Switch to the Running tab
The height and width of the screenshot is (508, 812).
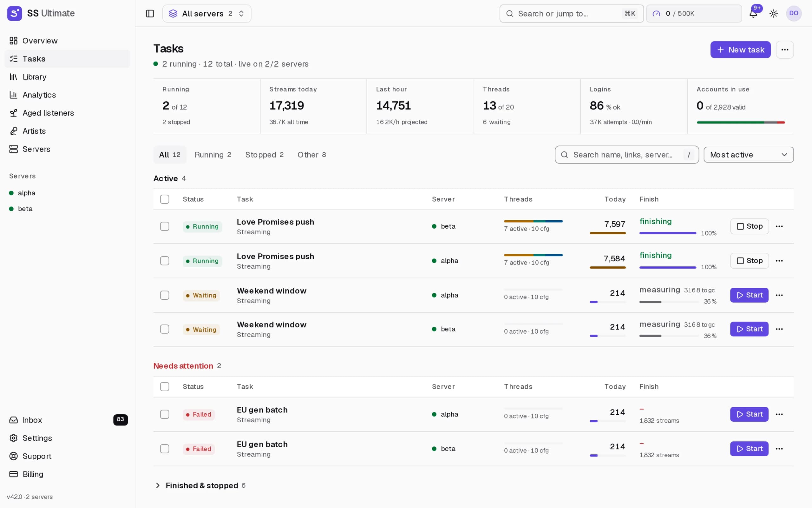[x=213, y=155]
